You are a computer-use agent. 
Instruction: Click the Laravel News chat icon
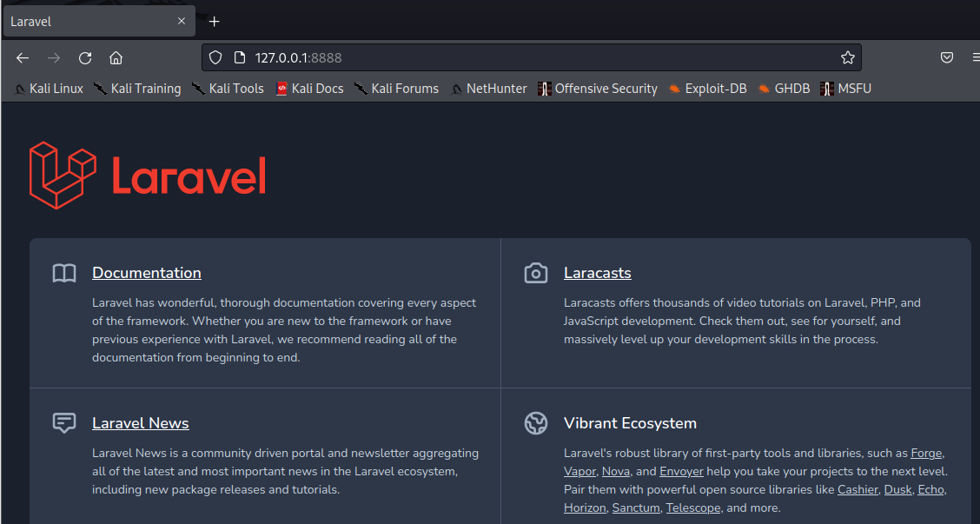click(x=64, y=423)
